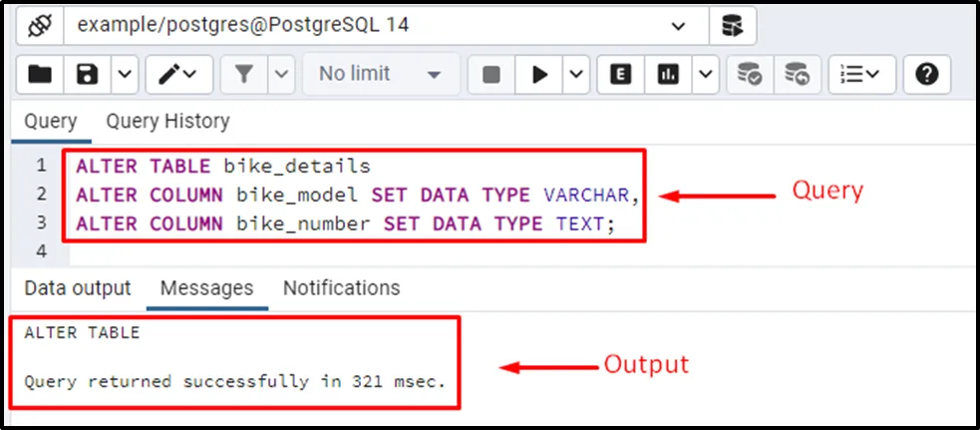Click the filter funnel icon

point(243,74)
